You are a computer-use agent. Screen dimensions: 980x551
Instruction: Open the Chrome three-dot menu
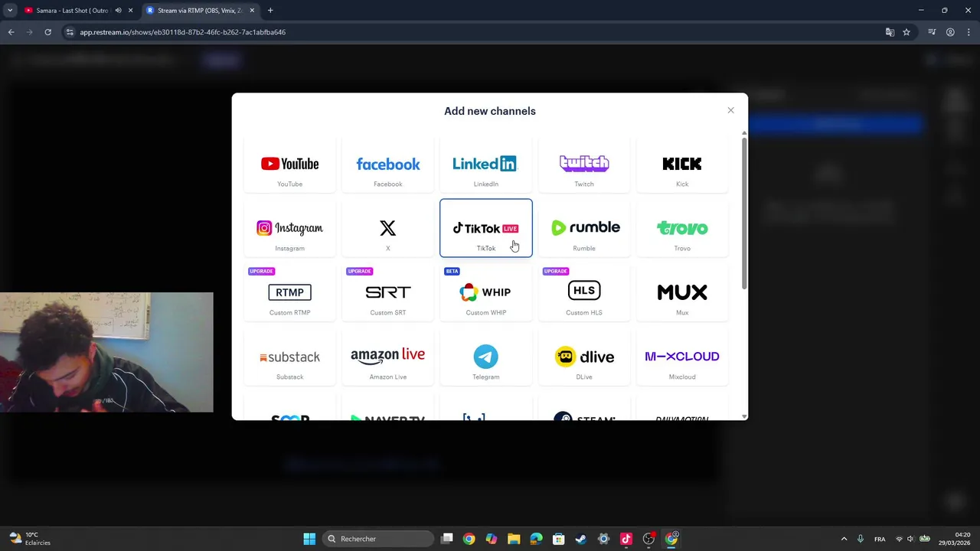pyautogui.click(x=968, y=32)
